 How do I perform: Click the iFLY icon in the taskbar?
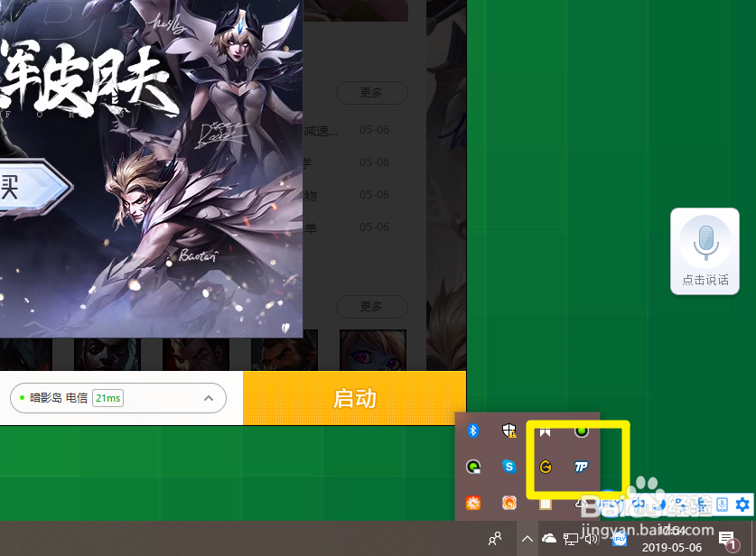(x=620, y=540)
